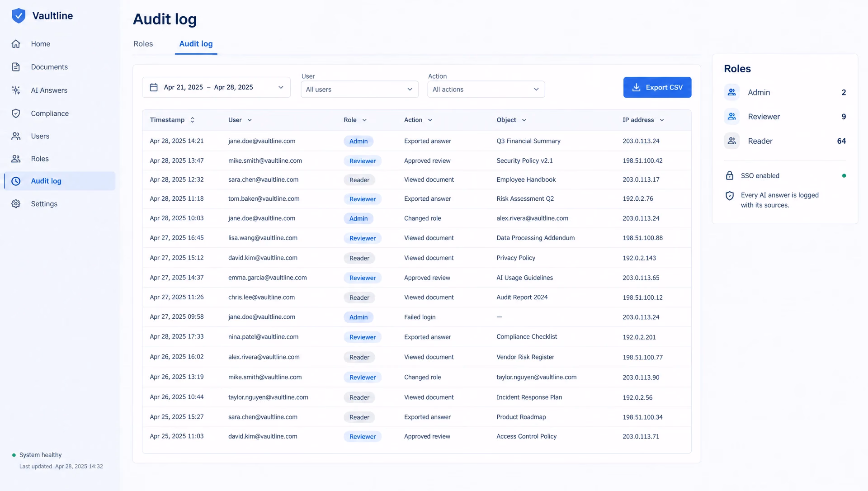
Task: Open the date range picker dropdown
Action: (216, 87)
